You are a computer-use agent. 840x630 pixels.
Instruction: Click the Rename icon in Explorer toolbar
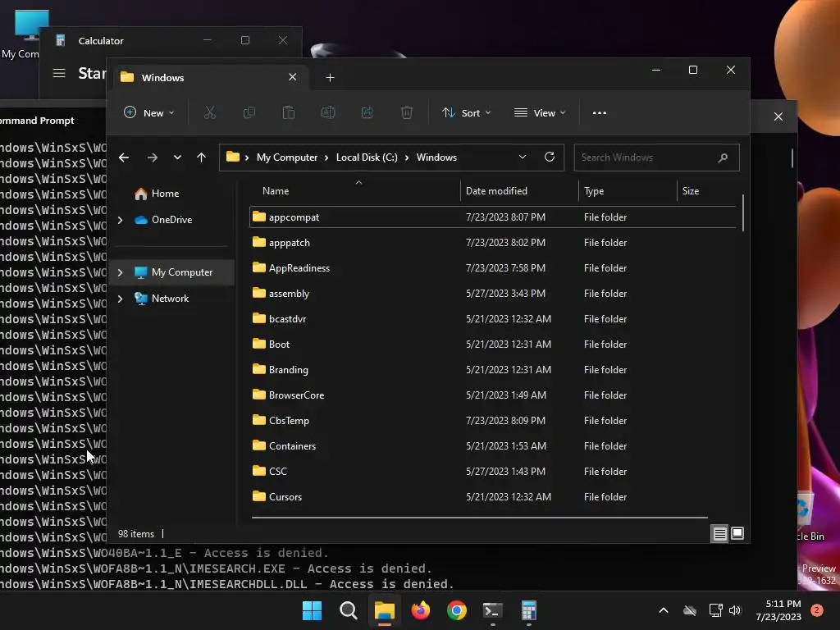(x=328, y=112)
